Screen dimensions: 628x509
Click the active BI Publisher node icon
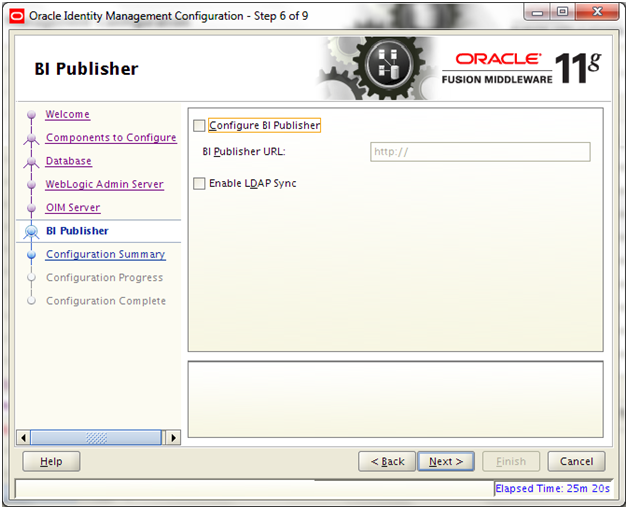pos(31,231)
